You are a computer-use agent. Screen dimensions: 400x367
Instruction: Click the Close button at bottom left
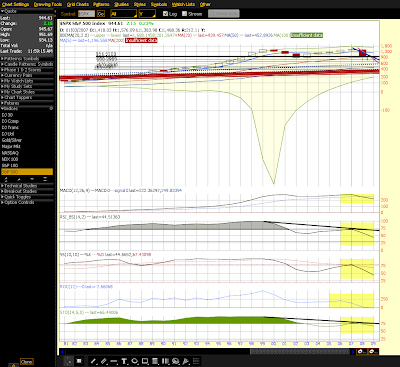26,362
